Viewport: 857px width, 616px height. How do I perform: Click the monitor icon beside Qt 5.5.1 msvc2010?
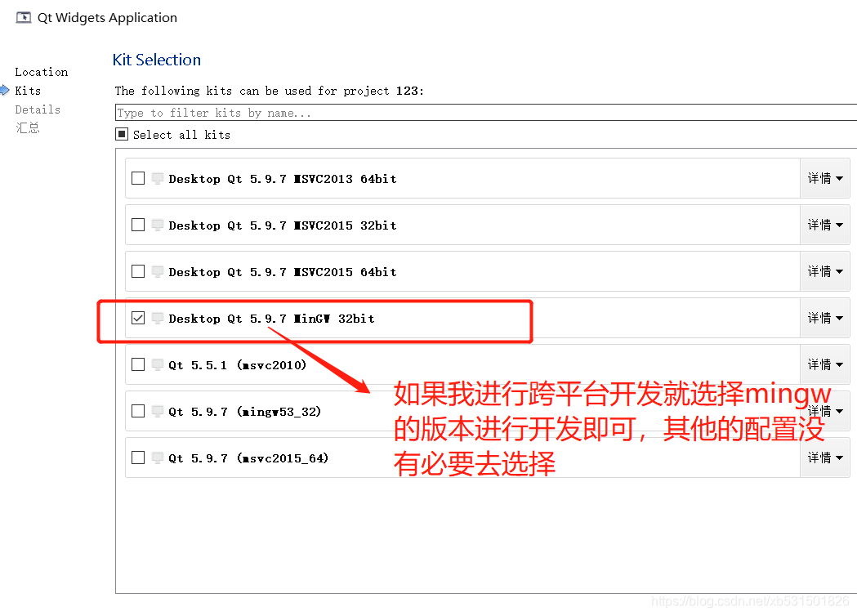pos(158,364)
